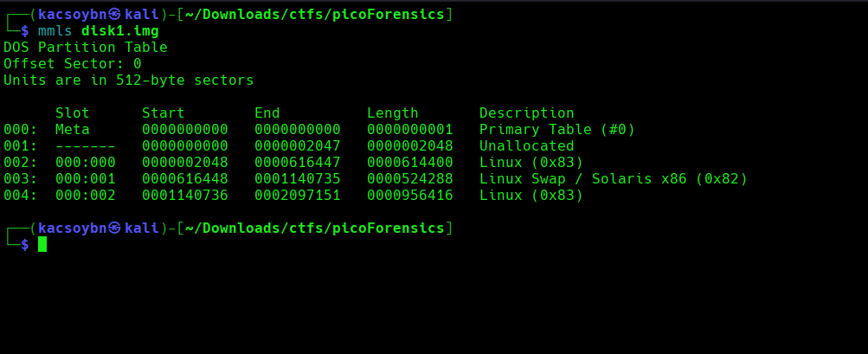The height and width of the screenshot is (354, 868).
Task: Click the Kali symbol in the first prompt
Action: [116, 15]
